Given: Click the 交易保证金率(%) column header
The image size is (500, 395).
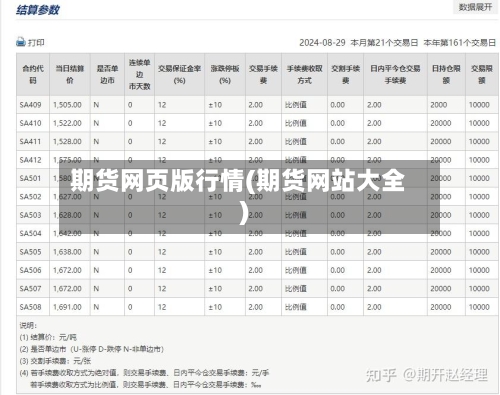Looking at the screenshot, I should pos(179,74).
